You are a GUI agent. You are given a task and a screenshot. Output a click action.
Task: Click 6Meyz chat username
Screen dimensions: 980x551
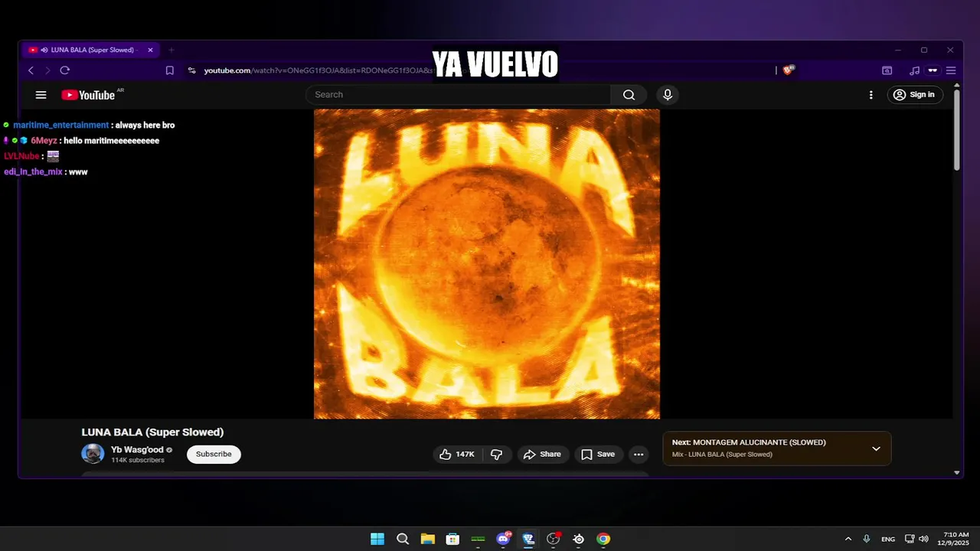44,141
